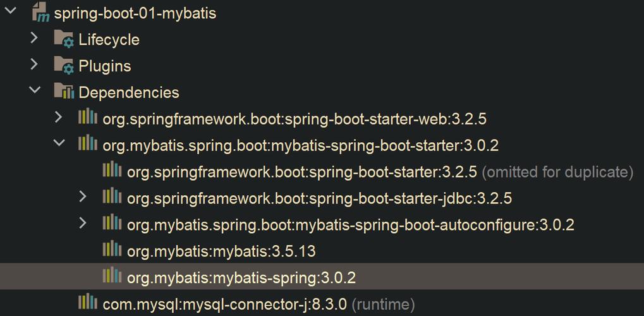Collapse the Dependencies node
Screen dimensions: 644x316
35,92
